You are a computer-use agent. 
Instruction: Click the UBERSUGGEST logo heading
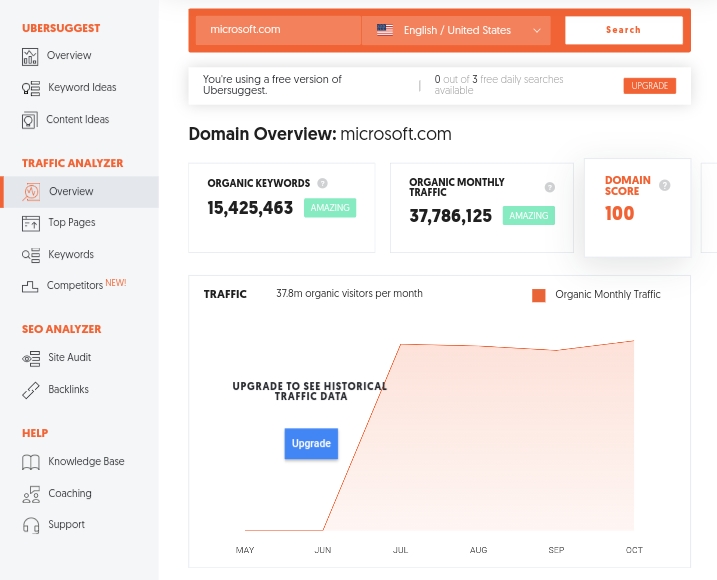tap(61, 28)
